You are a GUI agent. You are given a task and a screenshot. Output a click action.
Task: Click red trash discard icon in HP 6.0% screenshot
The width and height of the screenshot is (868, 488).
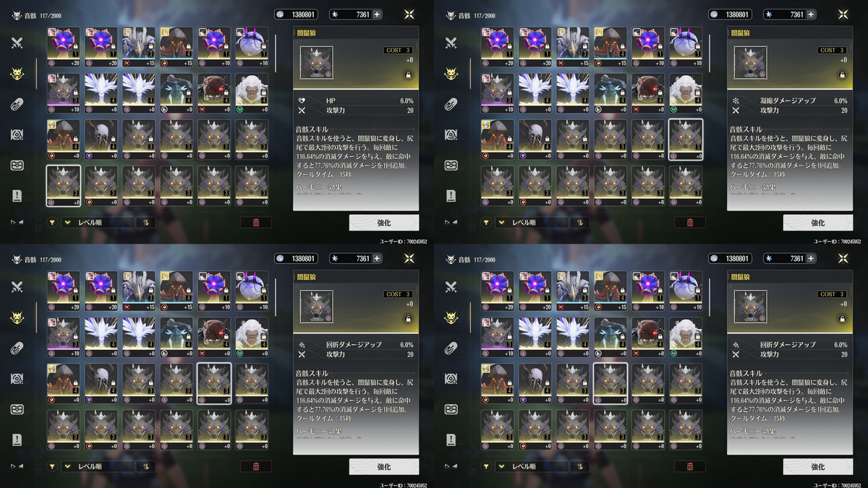(x=255, y=223)
